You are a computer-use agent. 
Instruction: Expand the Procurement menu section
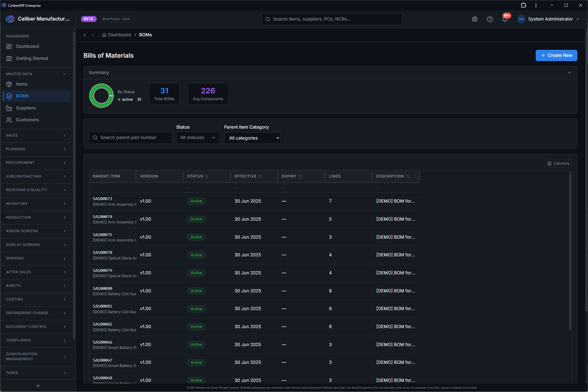coord(36,163)
